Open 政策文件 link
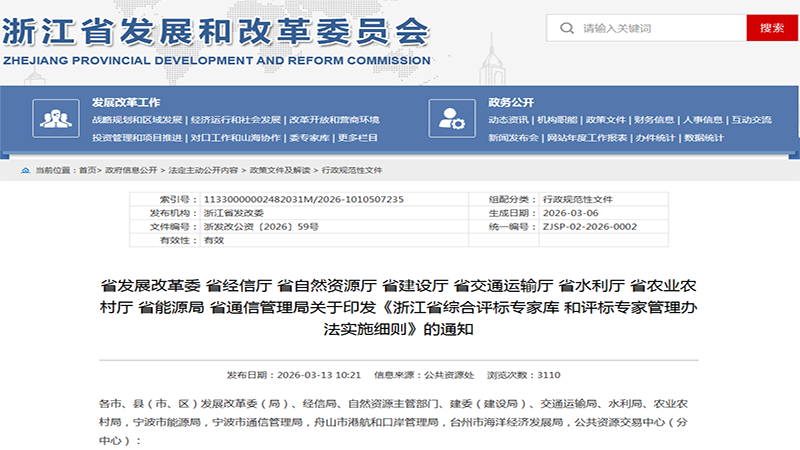This screenshot has width=800, height=450. tap(606, 120)
